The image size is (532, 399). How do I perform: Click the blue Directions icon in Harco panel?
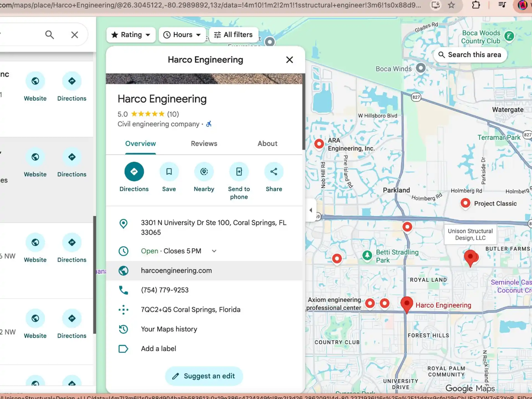coord(134,172)
